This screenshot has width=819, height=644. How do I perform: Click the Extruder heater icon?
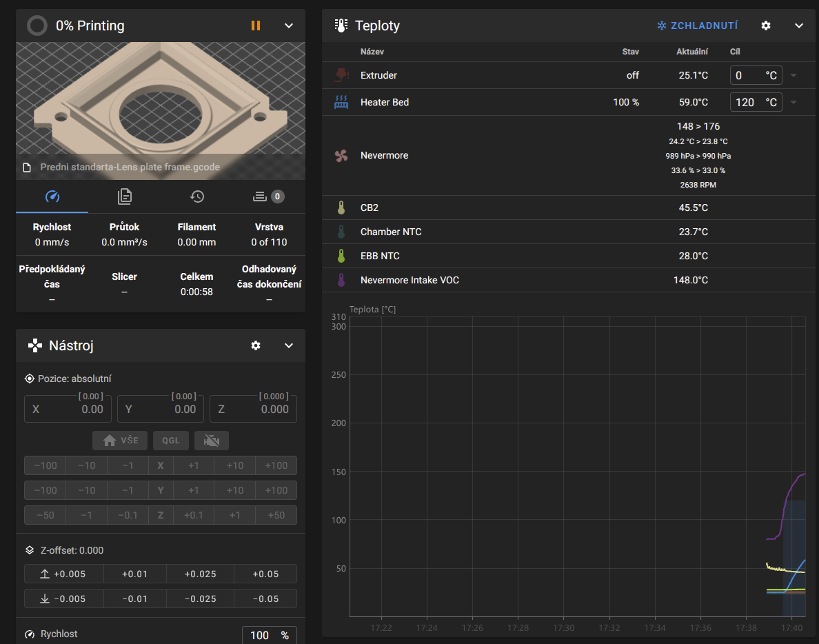pos(341,75)
